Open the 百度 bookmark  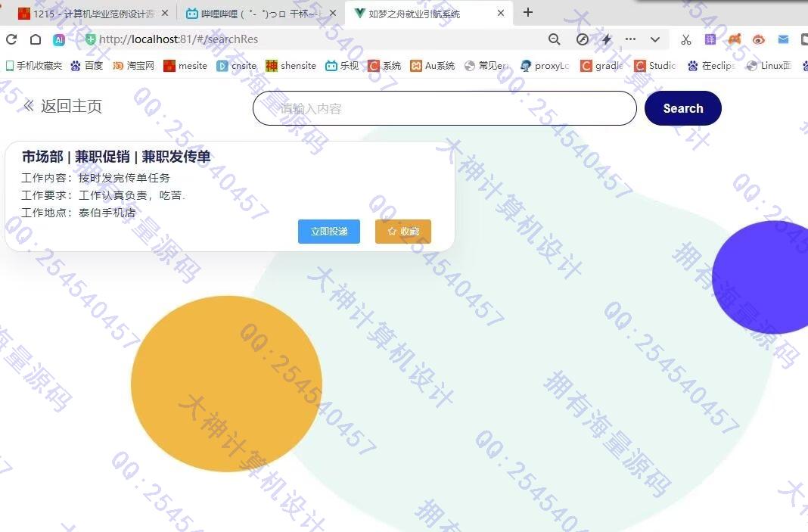tap(86, 66)
